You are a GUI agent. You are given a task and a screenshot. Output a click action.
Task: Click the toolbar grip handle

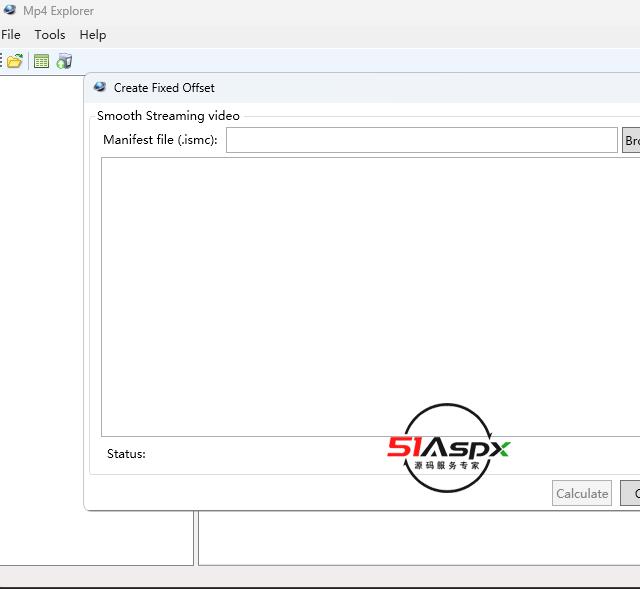coord(1,61)
